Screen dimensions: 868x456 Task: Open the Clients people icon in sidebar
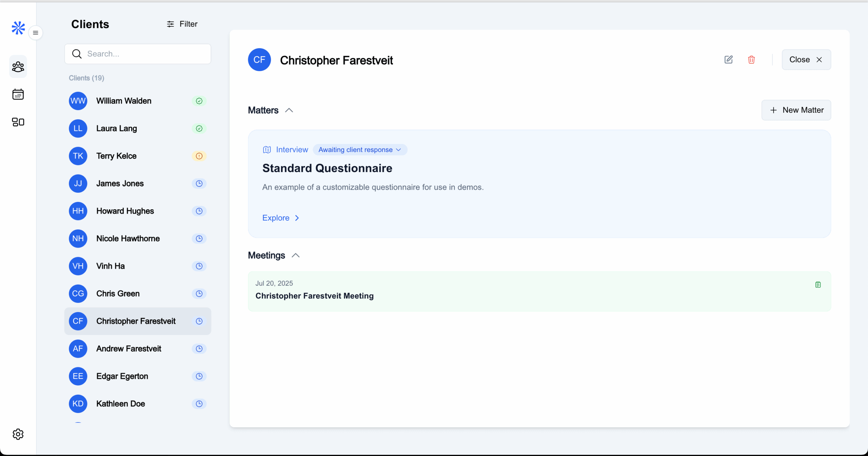click(18, 67)
